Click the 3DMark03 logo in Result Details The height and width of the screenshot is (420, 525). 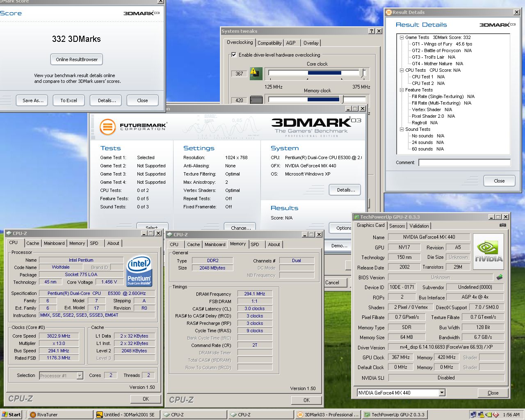pyautogui.click(x=498, y=25)
